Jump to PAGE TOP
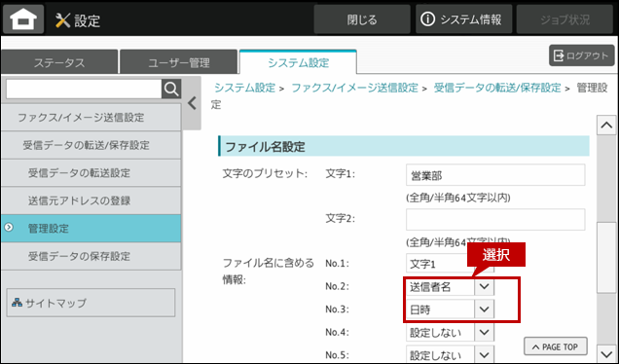Screen dimensions: 619x364 pos(556,347)
